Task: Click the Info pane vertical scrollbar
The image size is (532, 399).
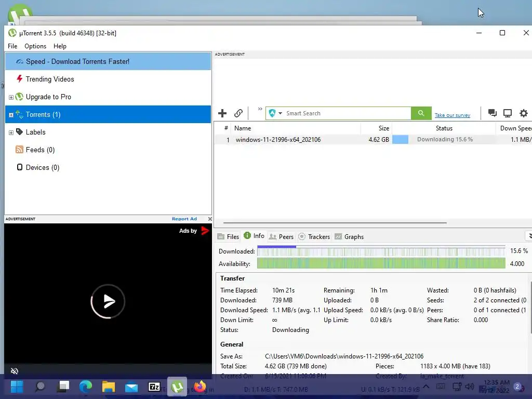Action: (x=530, y=307)
